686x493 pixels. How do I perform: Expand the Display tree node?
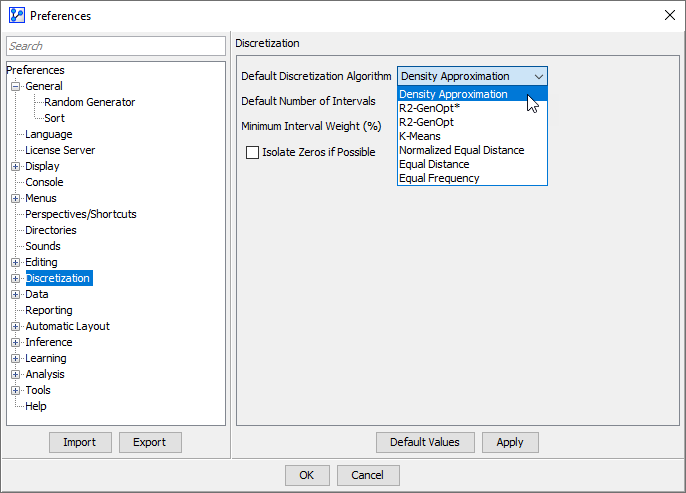pos(16,167)
